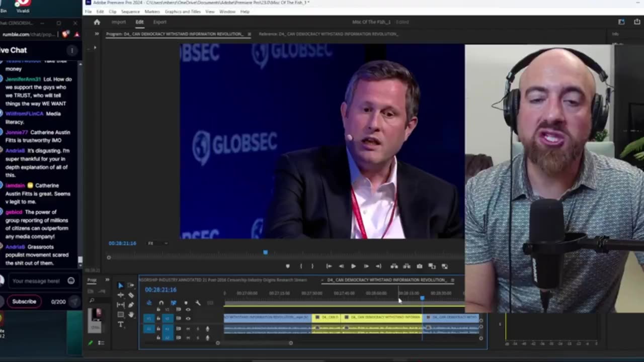Go to the Premiere Home screen
This screenshot has height=362, width=644.
97,22
